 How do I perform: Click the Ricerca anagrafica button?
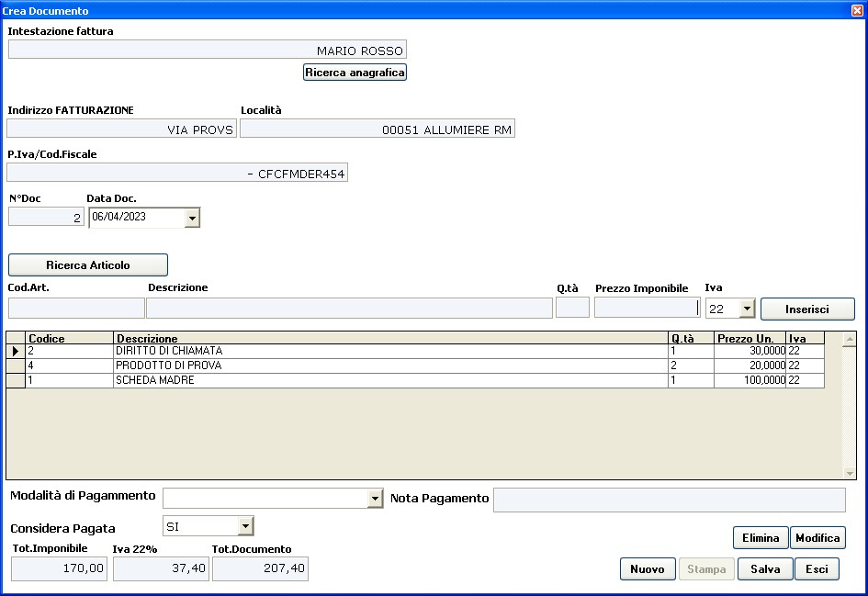355,73
